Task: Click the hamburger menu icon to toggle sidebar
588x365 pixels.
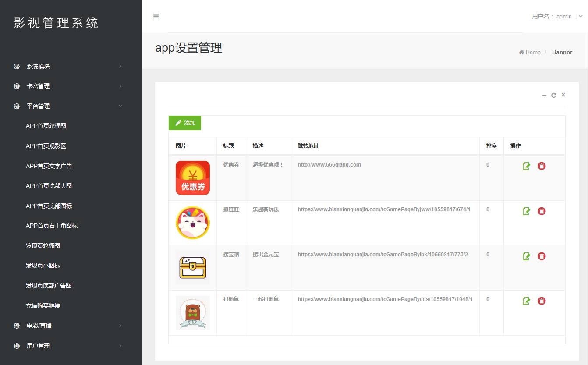Action: (156, 16)
